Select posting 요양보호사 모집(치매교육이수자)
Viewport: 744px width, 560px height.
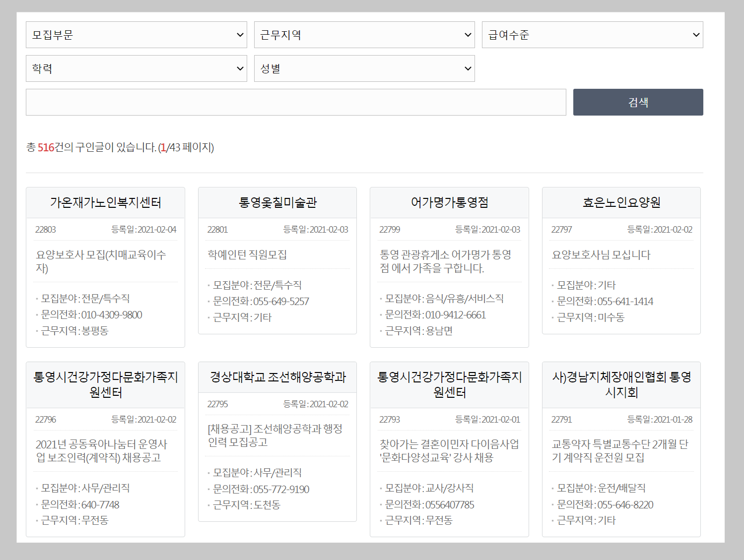101,261
